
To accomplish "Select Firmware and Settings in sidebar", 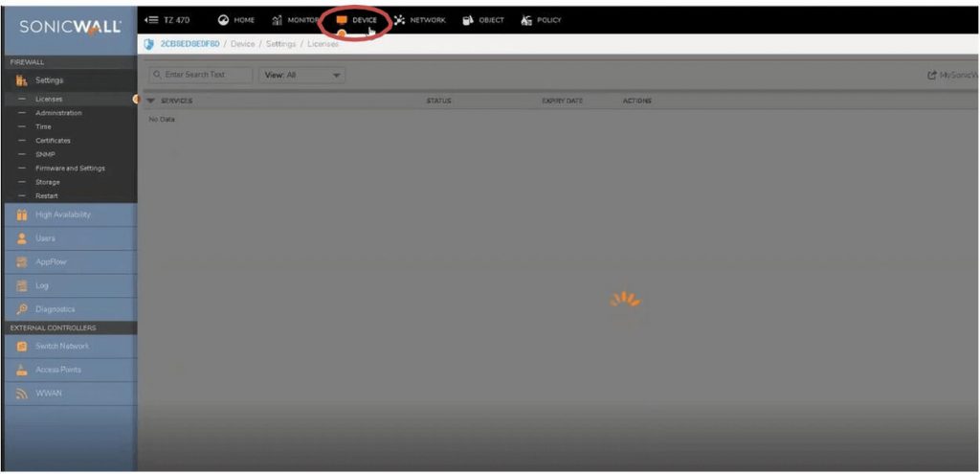I will point(70,169).
